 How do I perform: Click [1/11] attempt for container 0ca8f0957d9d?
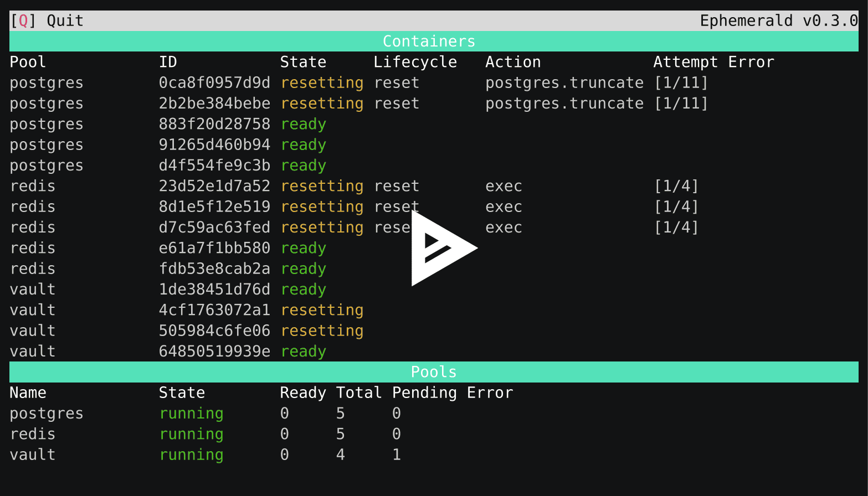(x=681, y=82)
